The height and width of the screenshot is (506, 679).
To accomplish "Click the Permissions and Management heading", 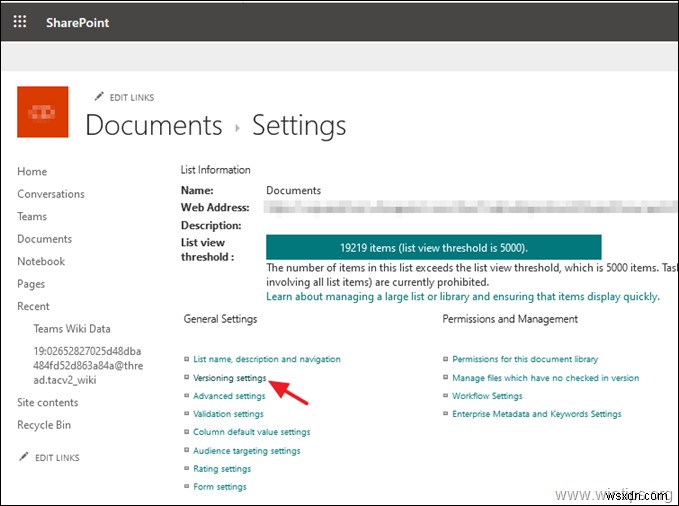I will click(510, 319).
